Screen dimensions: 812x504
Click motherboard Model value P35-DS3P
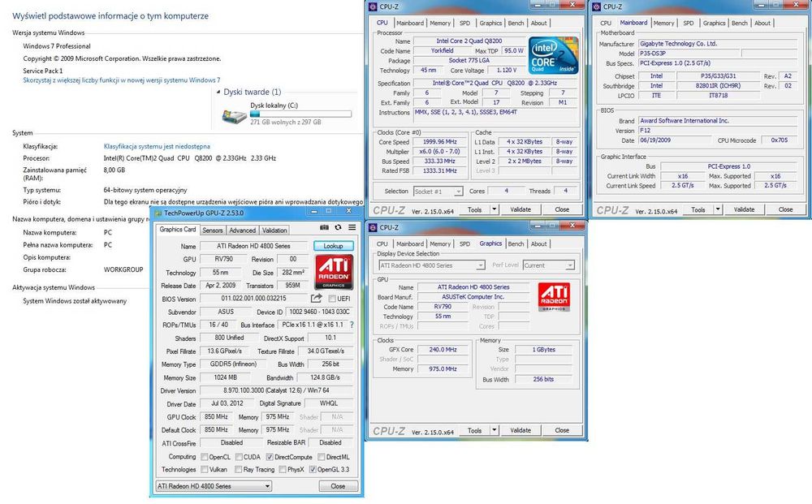pyautogui.click(x=689, y=54)
